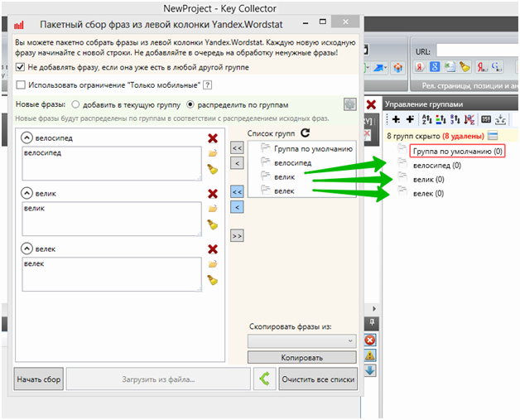Click the mobile-only help question mark
The image size is (520, 420).
(207, 85)
